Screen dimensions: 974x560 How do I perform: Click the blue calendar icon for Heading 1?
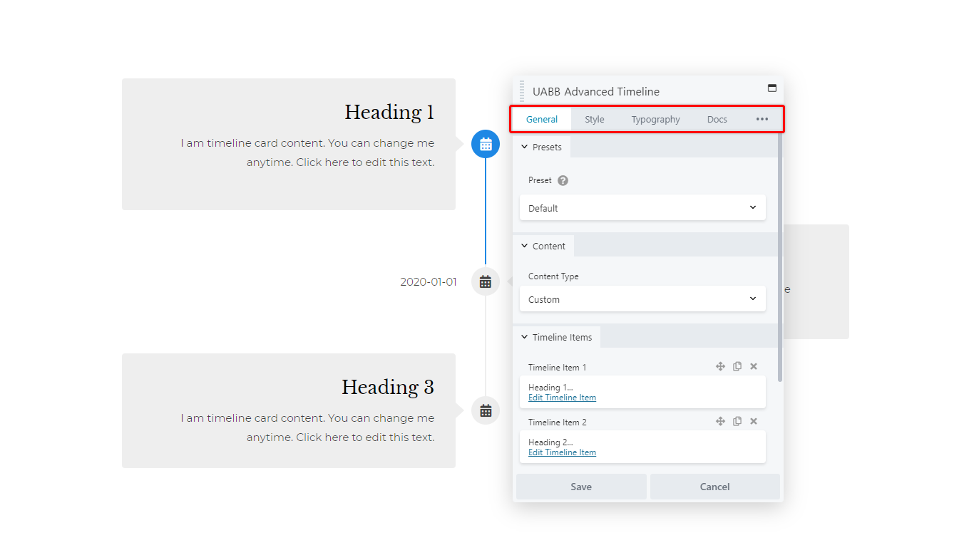point(486,144)
